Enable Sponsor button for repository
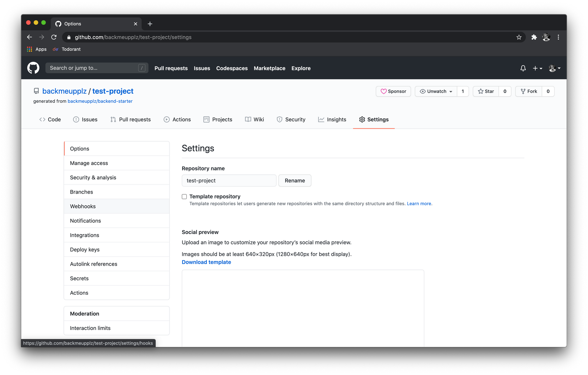Image resolution: width=588 pixels, height=375 pixels. 393,91
